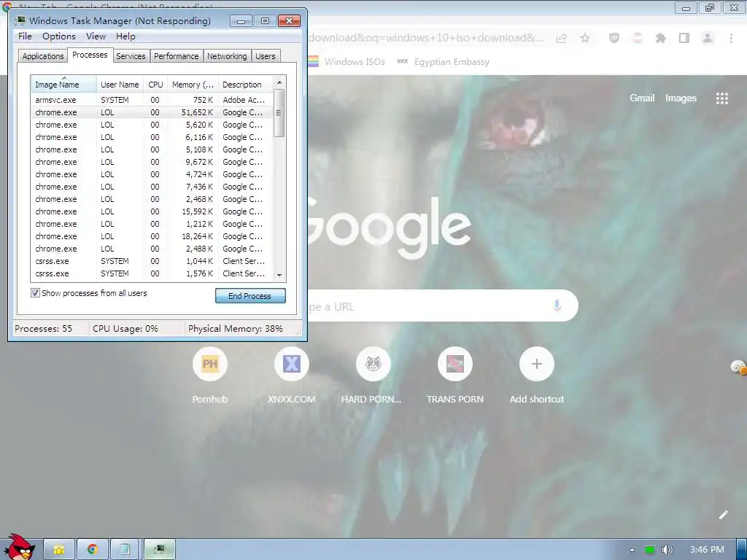The image size is (747, 560).
Task: Click the process list scroll-down arrow
Action: click(x=279, y=275)
